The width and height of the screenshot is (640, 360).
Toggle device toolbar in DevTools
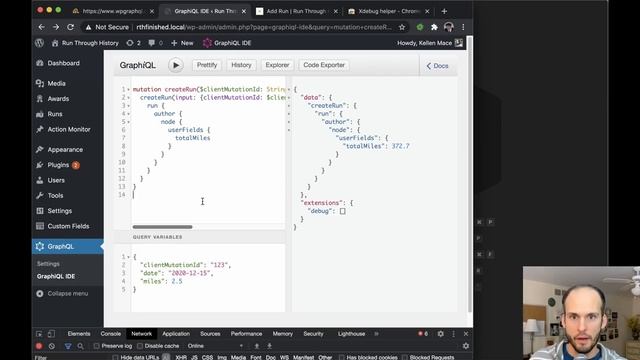click(51, 334)
